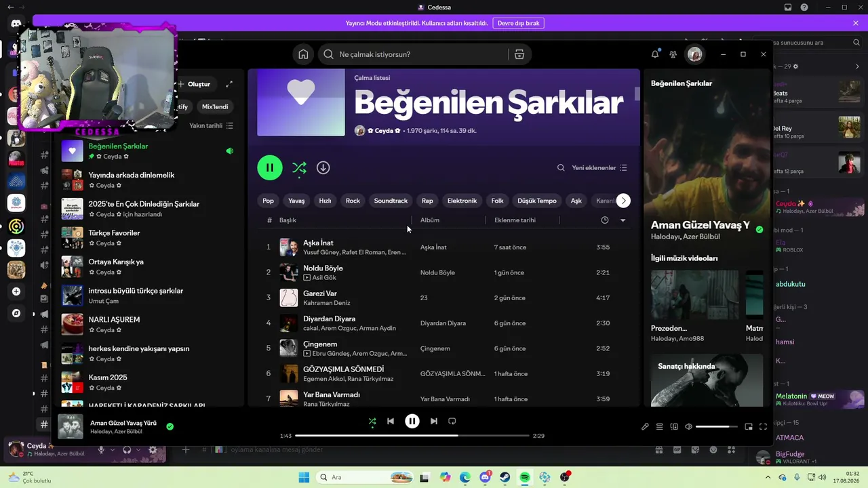Open the Prezeden related music video thumbnail

click(694, 295)
